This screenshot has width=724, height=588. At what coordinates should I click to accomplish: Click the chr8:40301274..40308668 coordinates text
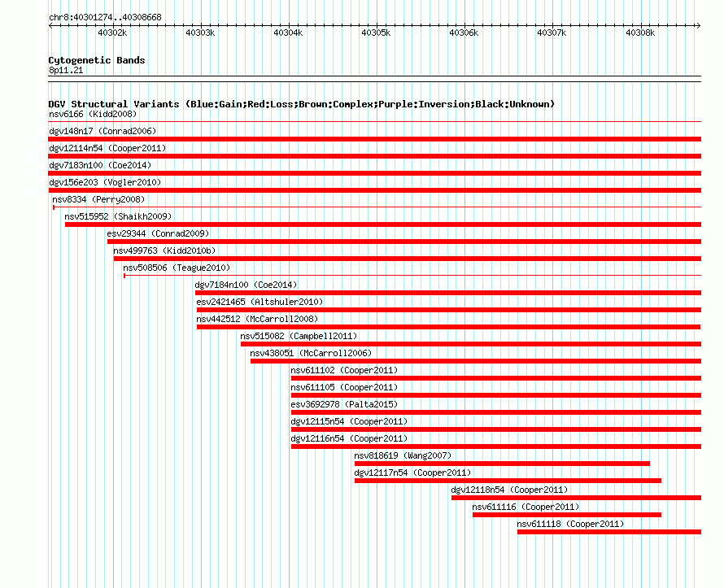point(105,17)
